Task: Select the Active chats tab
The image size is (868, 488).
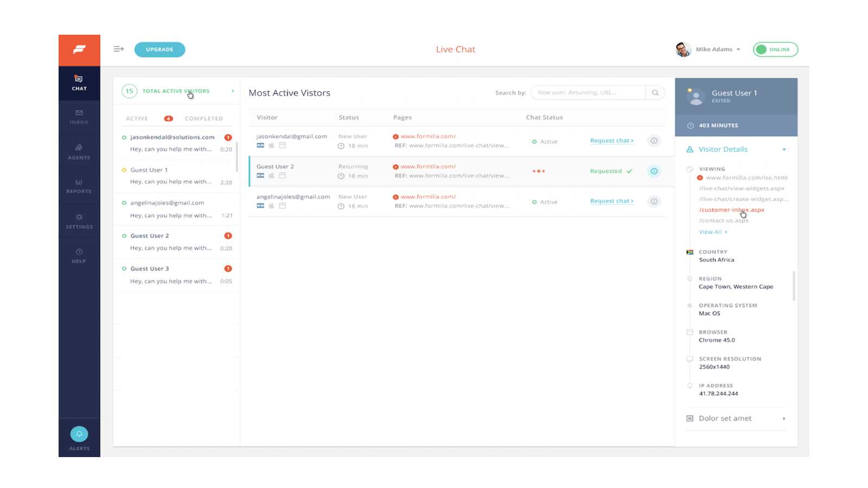Action: coord(137,118)
